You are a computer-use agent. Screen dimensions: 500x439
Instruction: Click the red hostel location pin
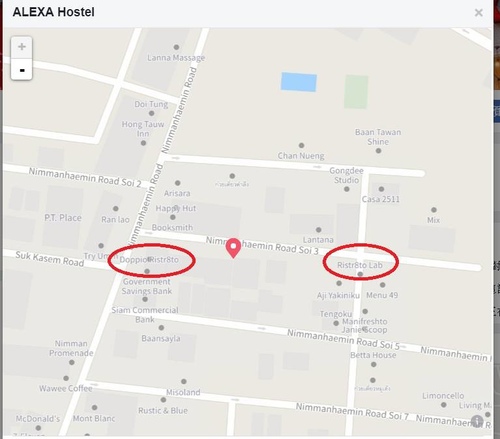point(233,248)
